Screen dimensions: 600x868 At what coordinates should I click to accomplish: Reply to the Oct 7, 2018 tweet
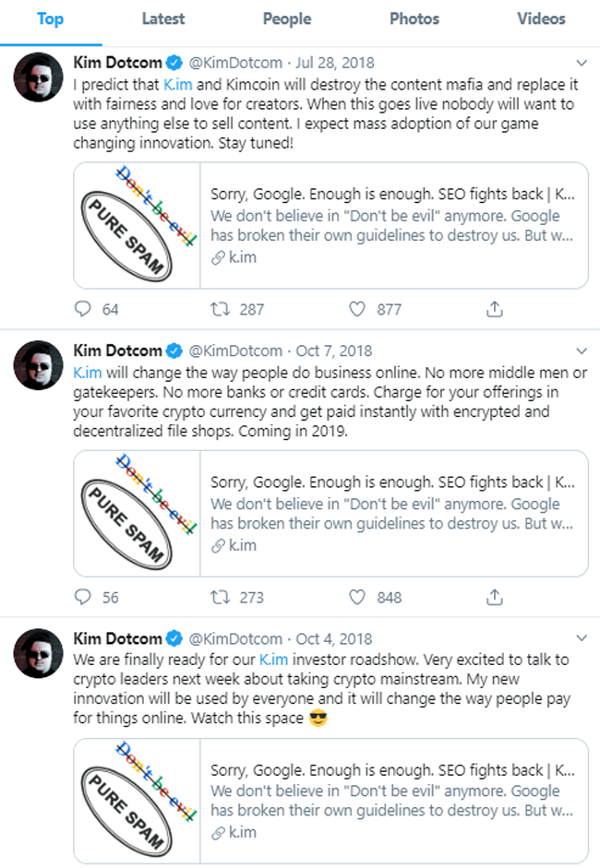[82, 597]
